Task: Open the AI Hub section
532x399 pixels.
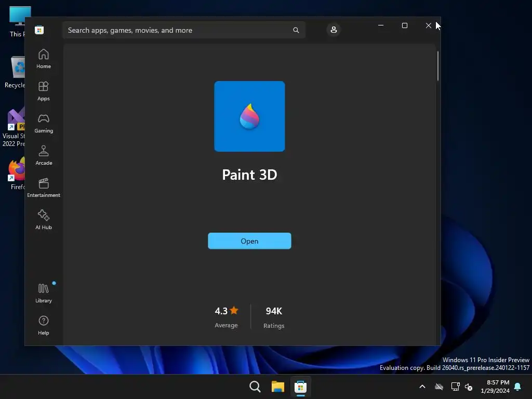Action: point(44,220)
